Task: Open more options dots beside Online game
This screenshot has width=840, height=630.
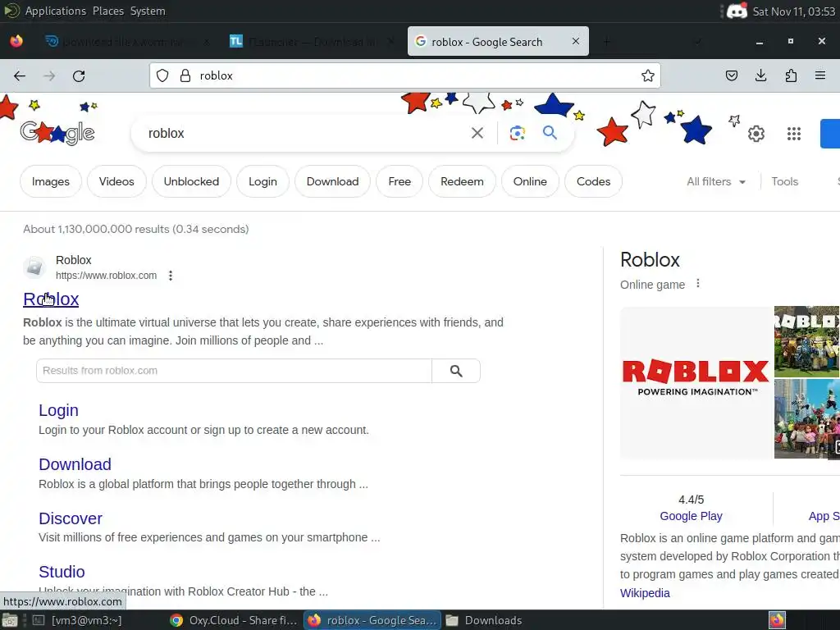Action: point(697,283)
